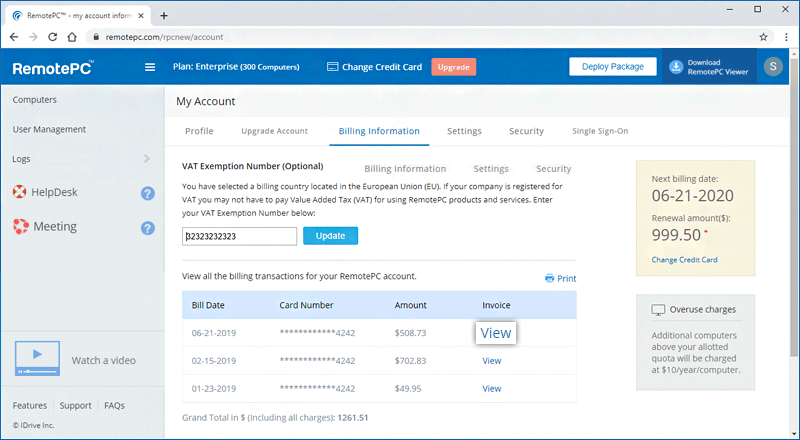Viewport: 800px width, 440px height.
Task: Click the renewal amount 999.50
Action: tap(677, 235)
